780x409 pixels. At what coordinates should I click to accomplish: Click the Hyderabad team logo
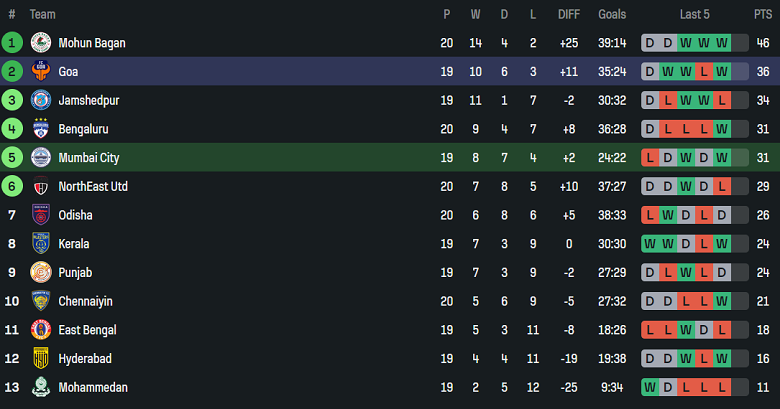[41, 359]
